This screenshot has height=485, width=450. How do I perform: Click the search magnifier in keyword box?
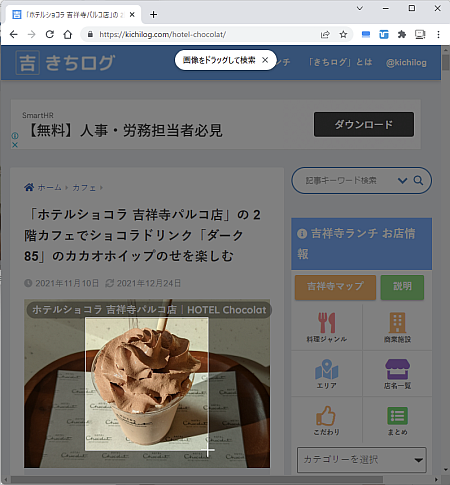(418, 180)
